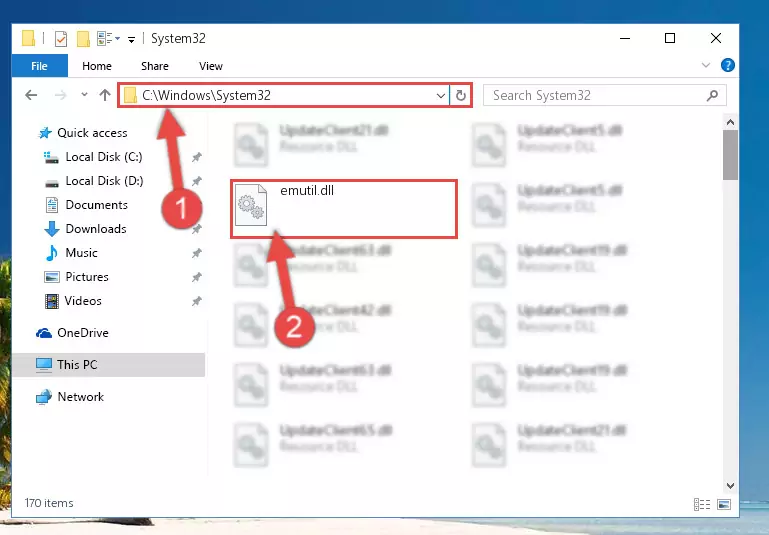769x535 pixels.
Task: Click the pin icon beside Pictures
Action: 196,278
